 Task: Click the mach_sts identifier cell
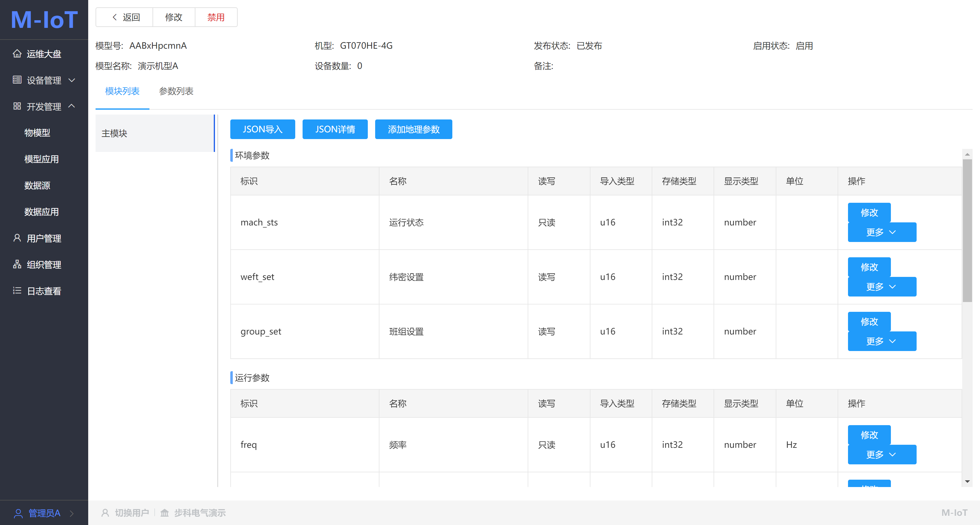305,223
